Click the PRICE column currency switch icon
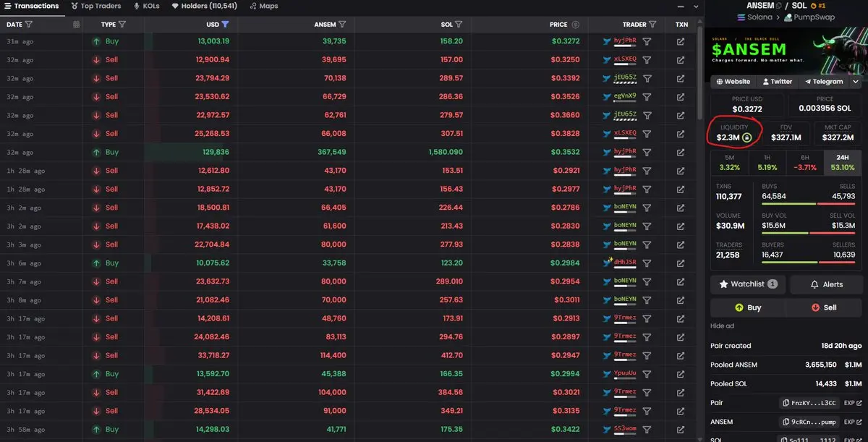 pos(576,25)
